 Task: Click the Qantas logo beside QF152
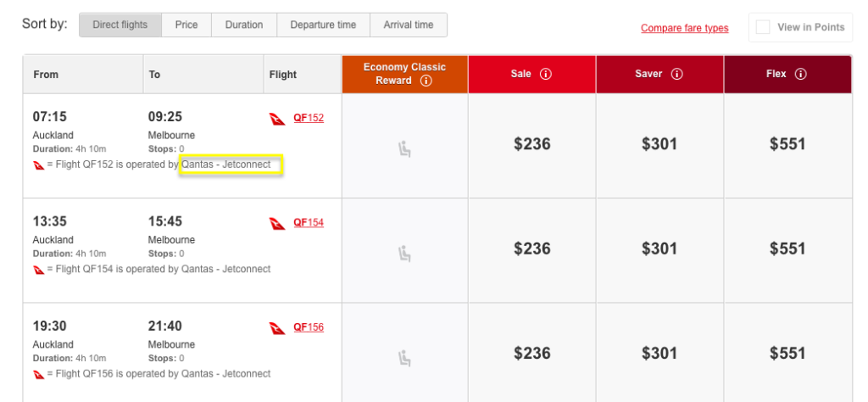click(x=277, y=119)
